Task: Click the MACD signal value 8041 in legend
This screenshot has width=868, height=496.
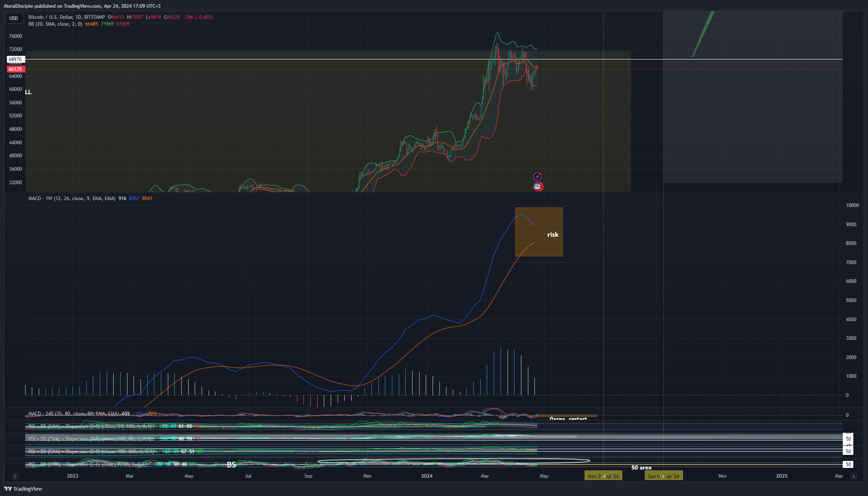Action: tap(147, 198)
